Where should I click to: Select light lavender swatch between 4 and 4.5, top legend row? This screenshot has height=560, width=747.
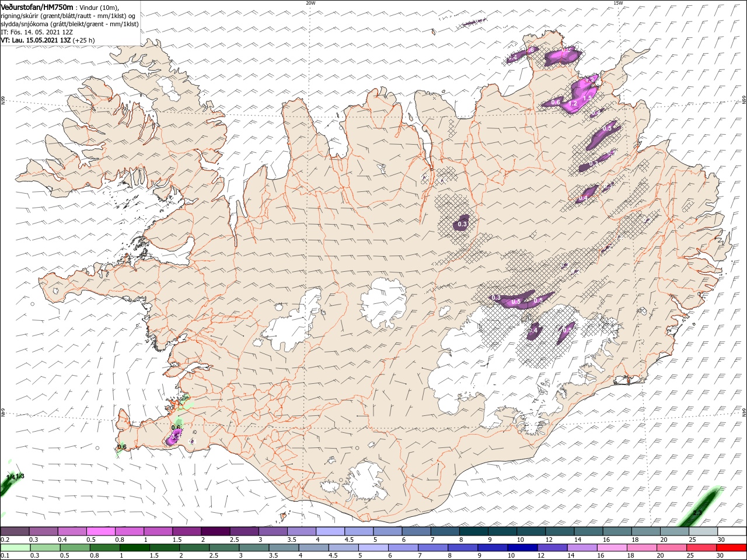tap(330, 531)
